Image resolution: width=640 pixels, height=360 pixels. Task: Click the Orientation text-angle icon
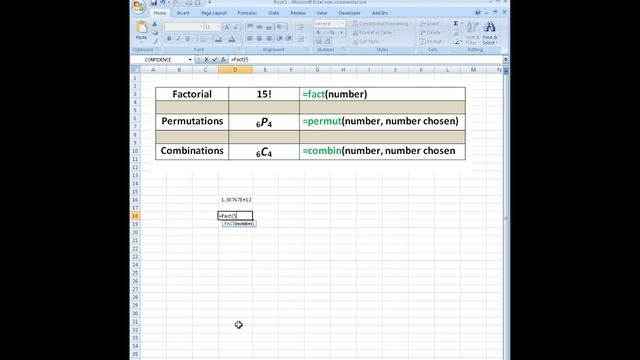(281, 27)
